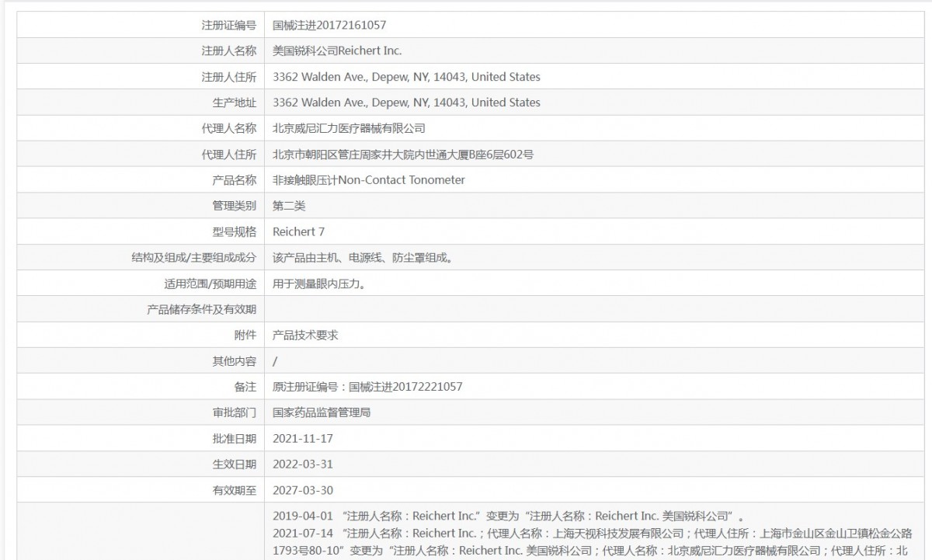Viewport: 932px width, 560px height.
Task: Select the registration number 国械注进20172161057 in the 注册证编号 row
Action: pos(329,26)
